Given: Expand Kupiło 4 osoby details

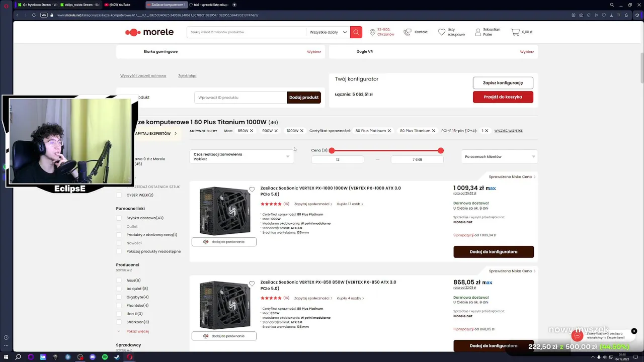Looking at the screenshot, I should pyautogui.click(x=350, y=298).
